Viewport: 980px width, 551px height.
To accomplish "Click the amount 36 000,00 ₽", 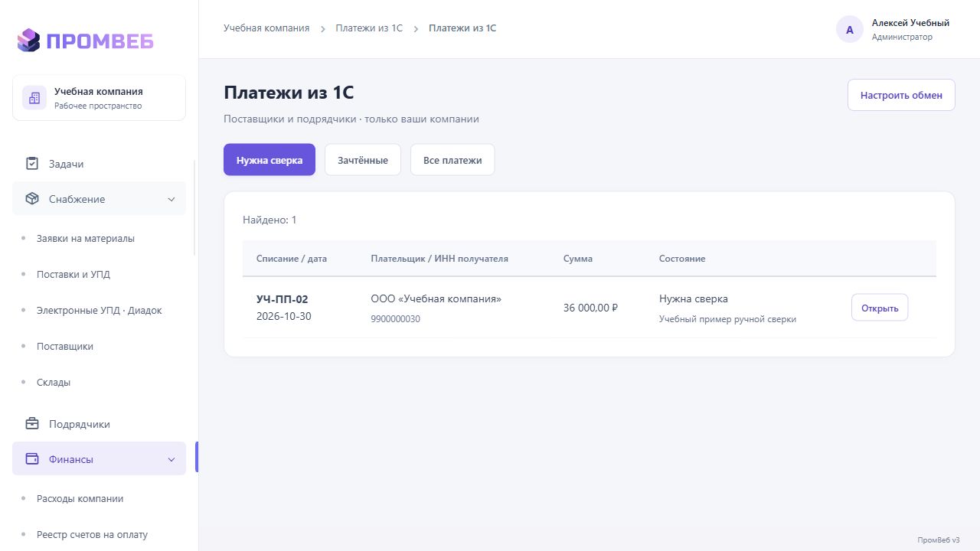I will 590,308.
